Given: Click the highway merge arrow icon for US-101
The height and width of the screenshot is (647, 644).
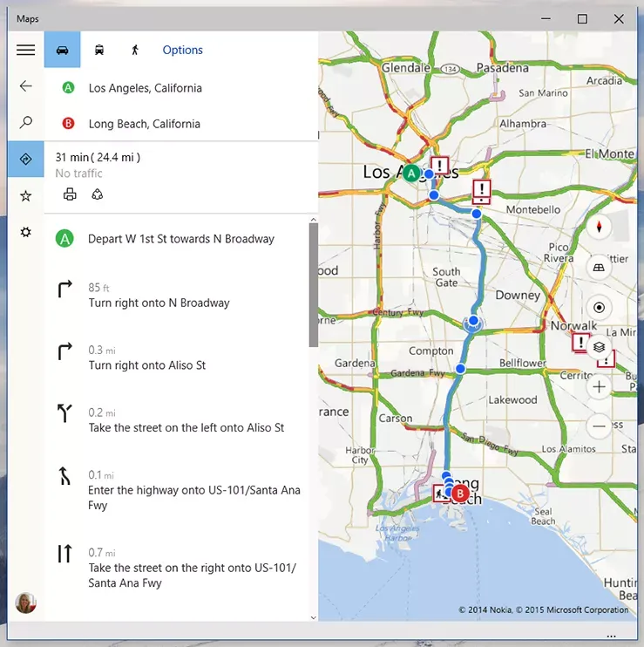Looking at the screenshot, I should click(x=64, y=476).
